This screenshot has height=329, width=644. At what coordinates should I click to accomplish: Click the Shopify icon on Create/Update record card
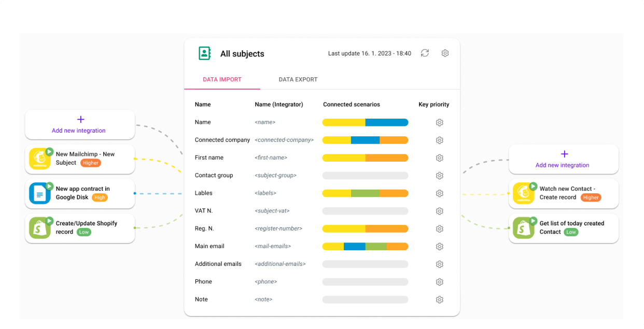pyautogui.click(x=39, y=228)
